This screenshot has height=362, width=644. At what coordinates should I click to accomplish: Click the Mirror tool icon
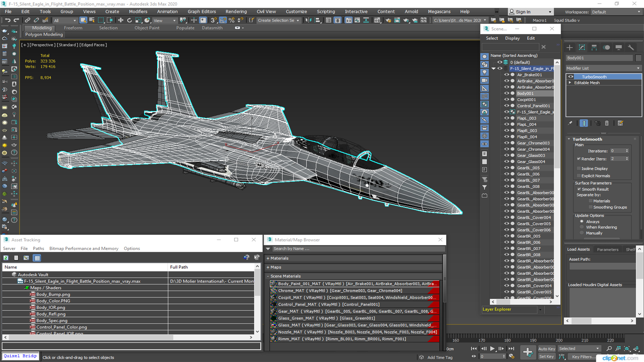click(x=309, y=20)
